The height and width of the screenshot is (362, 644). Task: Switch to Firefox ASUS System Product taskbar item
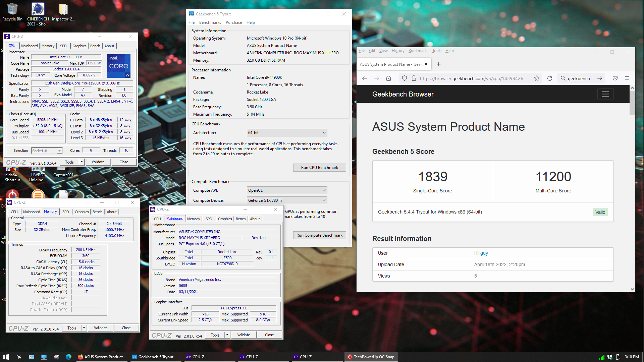coord(102,357)
